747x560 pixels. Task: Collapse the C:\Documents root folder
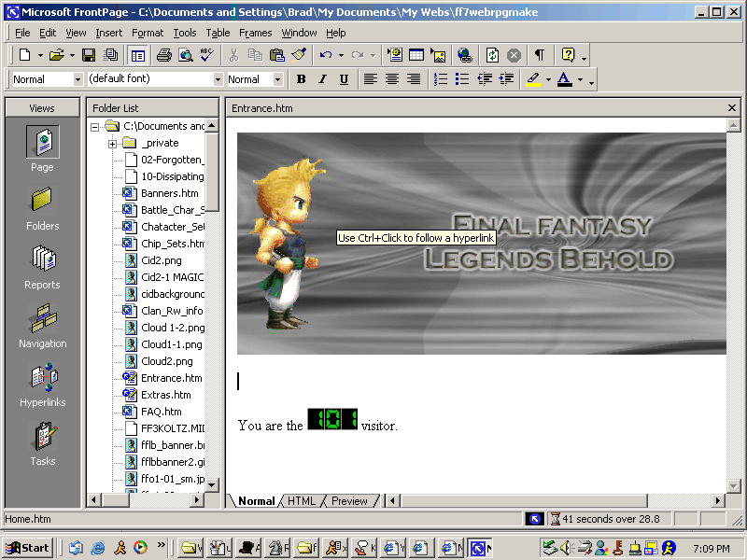click(95, 127)
